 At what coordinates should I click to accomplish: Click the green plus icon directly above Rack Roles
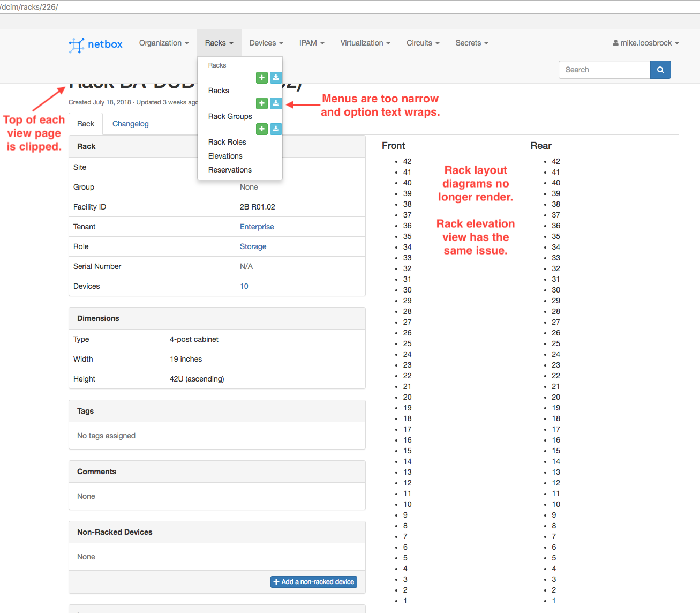tap(262, 129)
